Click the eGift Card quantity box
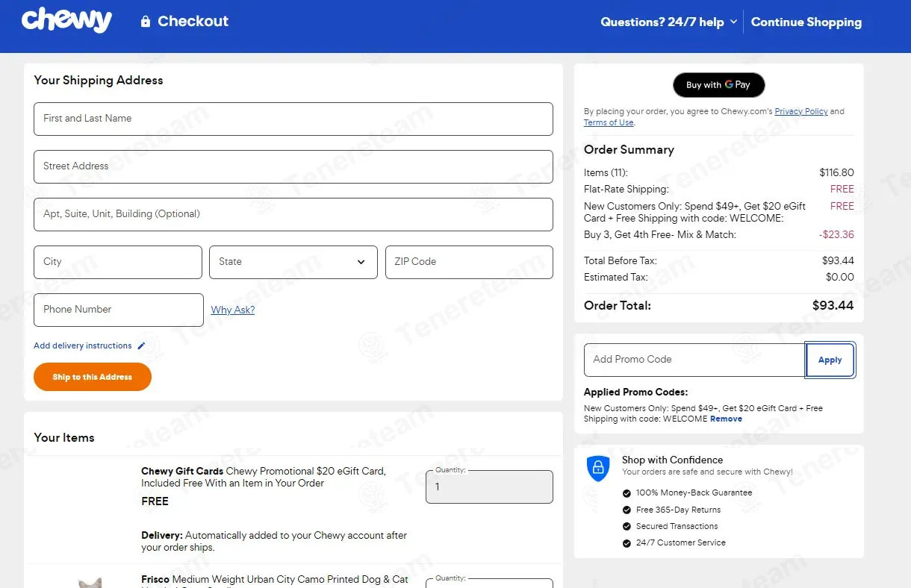911x588 pixels. (489, 487)
